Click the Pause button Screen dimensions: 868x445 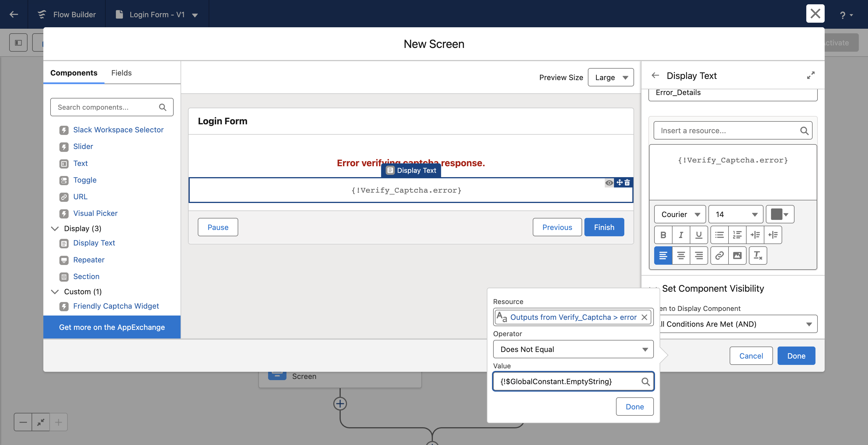[218, 227]
